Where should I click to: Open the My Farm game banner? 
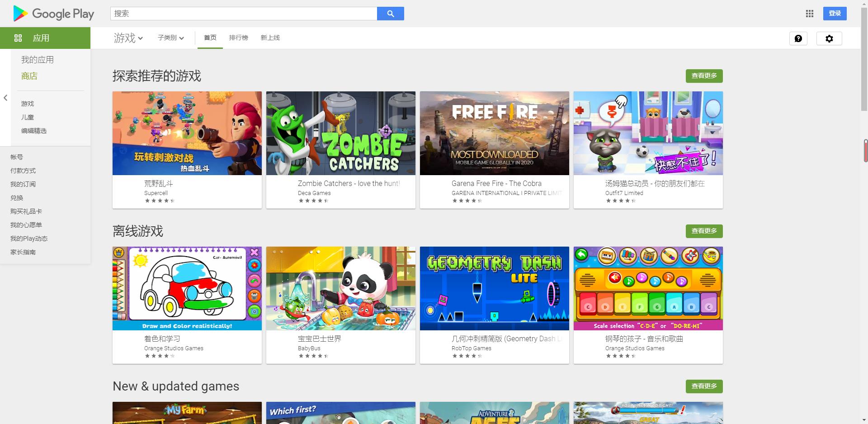(187, 413)
